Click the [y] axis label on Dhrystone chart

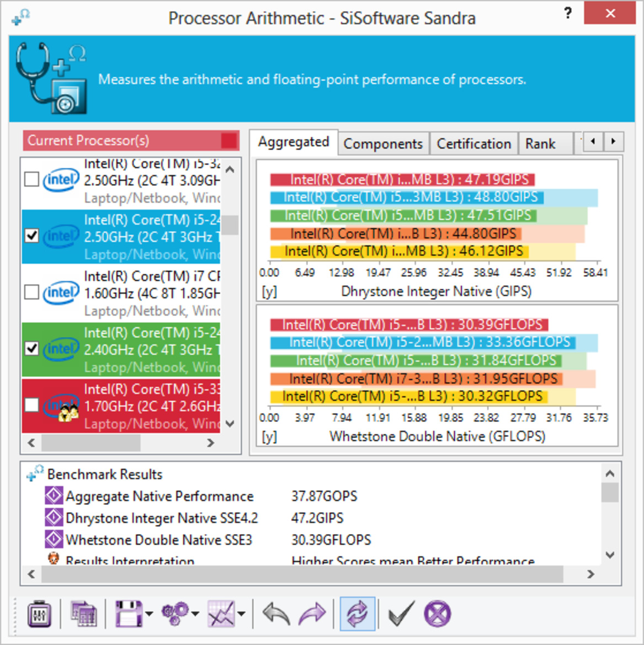click(x=269, y=292)
